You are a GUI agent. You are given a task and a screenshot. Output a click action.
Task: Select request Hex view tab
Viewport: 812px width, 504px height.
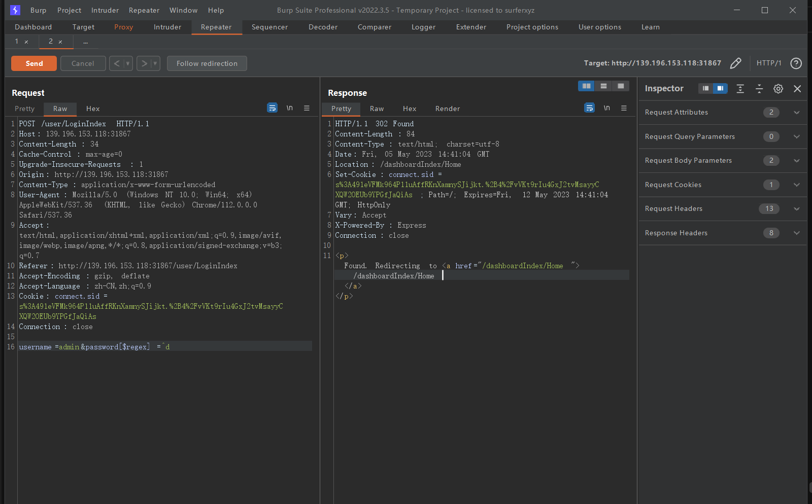coord(93,109)
